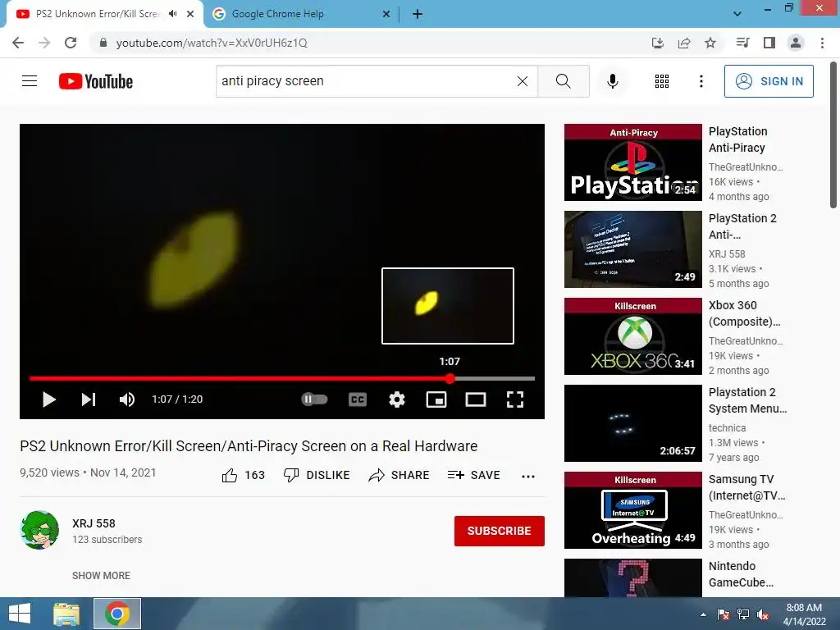The width and height of the screenshot is (840, 630).
Task: Mute tab via speaker icon
Action: (172, 14)
